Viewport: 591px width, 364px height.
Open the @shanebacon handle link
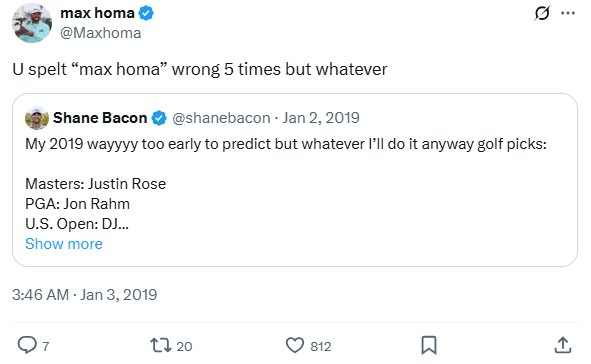(x=221, y=118)
